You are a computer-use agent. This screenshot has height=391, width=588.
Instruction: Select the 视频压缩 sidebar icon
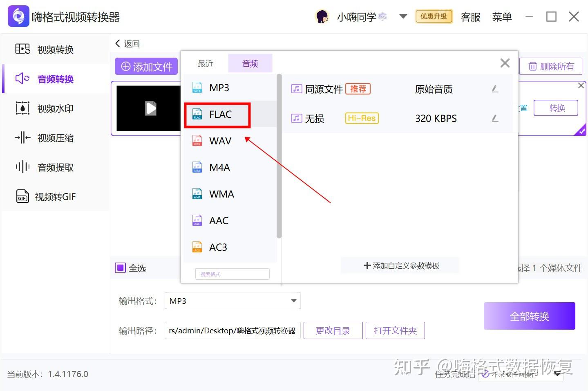(22, 138)
